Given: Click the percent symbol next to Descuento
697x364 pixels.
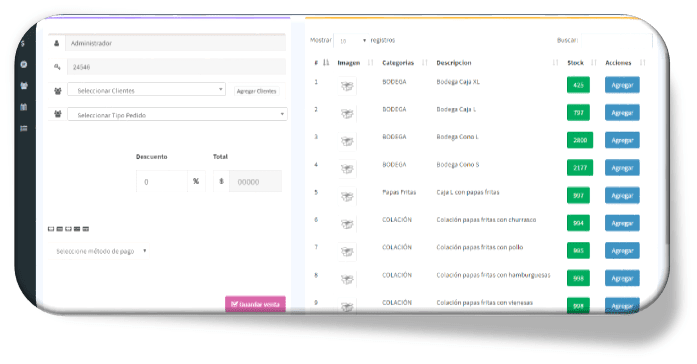Looking at the screenshot, I should click(196, 181).
